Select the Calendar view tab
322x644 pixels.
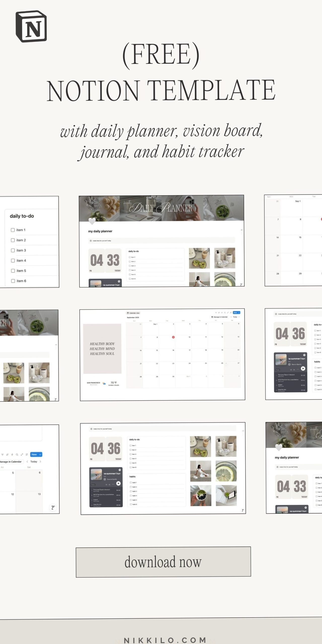(133, 313)
